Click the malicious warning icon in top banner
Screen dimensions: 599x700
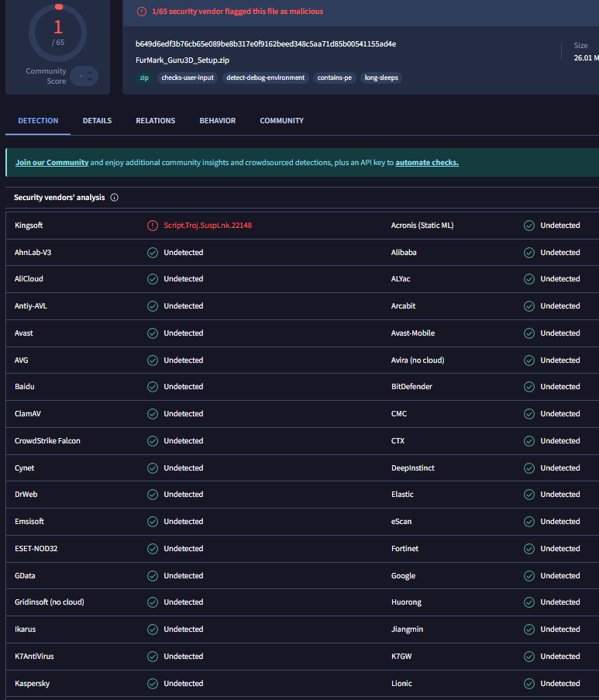click(142, 12)
